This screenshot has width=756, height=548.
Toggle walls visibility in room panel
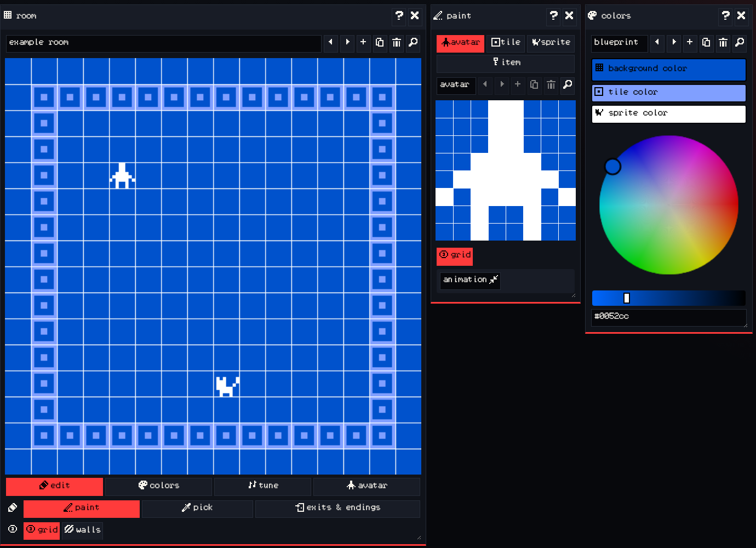(x=82, y=530)
